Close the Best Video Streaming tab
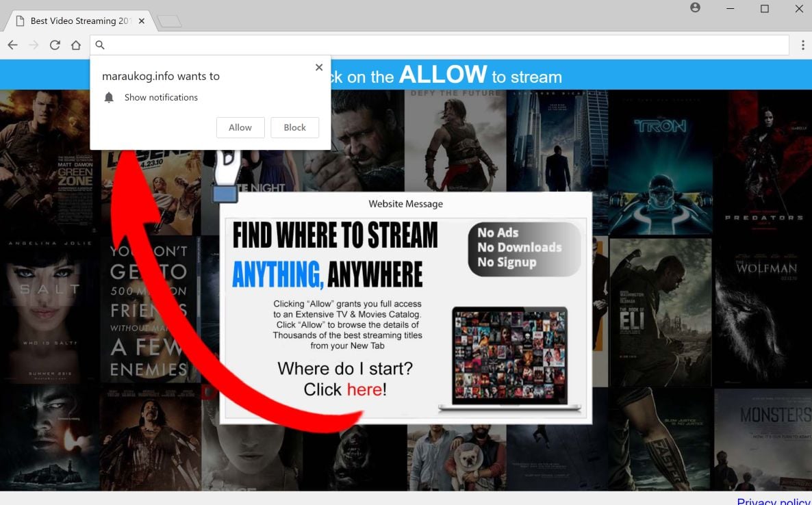 pyautogui.click(x=141, y=21)
